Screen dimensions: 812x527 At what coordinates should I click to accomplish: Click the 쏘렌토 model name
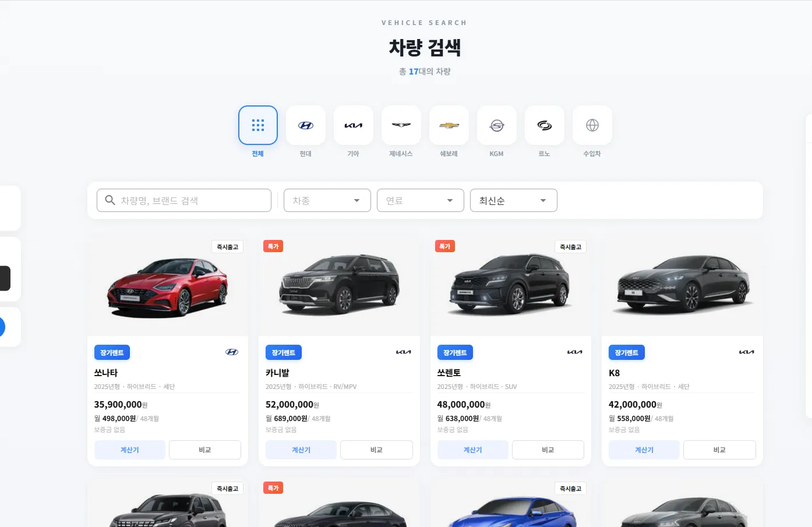coord(449,373)
